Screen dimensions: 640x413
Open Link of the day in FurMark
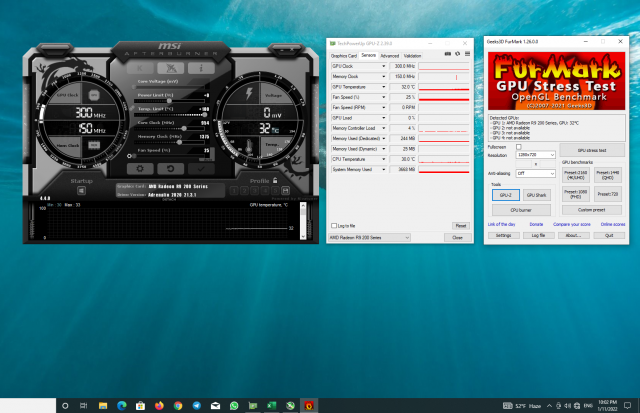coord(501,224)
